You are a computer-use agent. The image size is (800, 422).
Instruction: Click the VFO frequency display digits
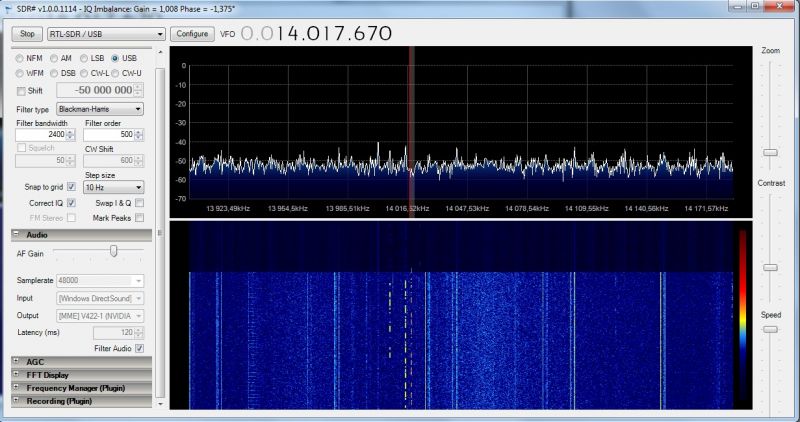(x=316, y=34)
